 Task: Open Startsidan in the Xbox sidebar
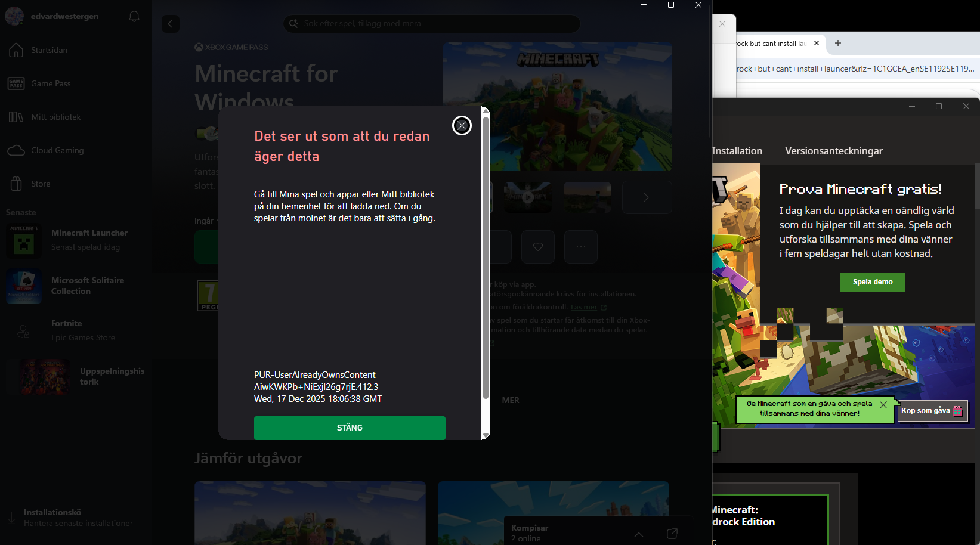75,50
